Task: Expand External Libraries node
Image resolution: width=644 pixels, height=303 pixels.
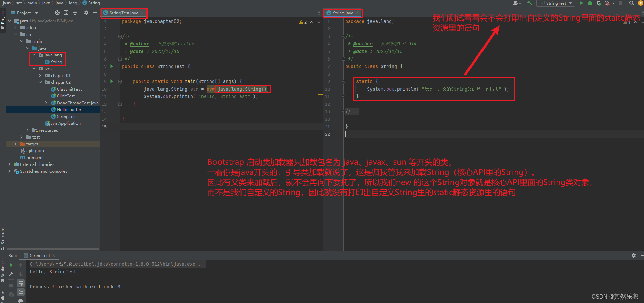Action: pyautogui.click(x=9, y=164)
